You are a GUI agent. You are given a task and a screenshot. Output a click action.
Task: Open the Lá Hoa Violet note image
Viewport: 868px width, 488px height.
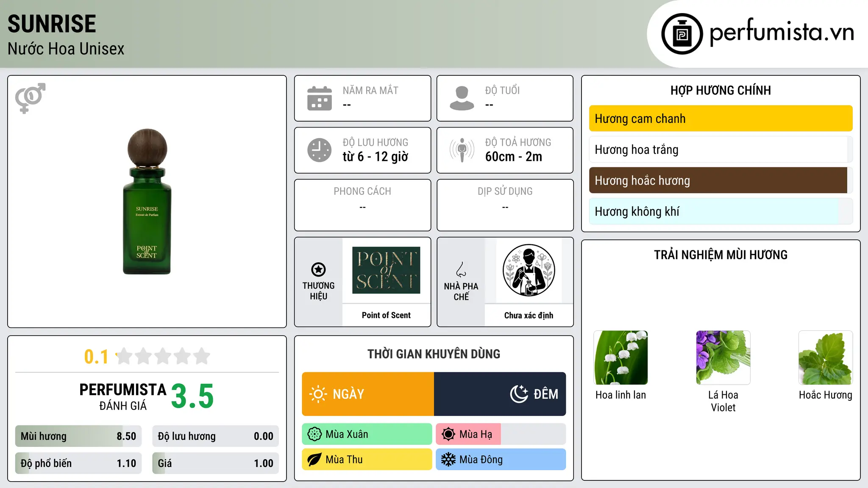pos(723,358)
